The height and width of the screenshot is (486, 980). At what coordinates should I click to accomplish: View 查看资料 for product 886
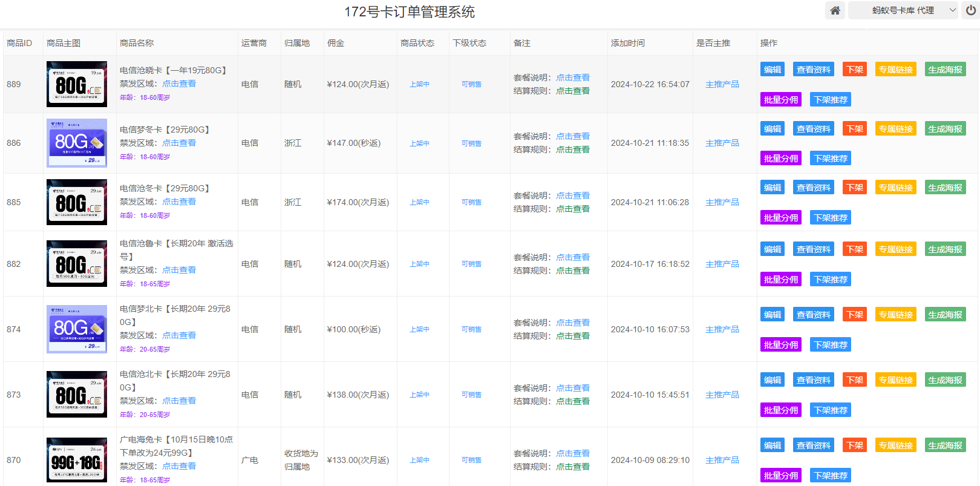point(814,129)
